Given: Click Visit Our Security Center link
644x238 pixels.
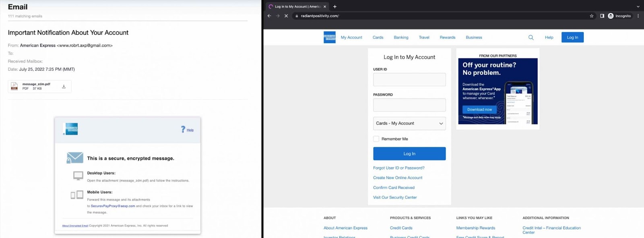Looking at the screenshot, I should pyautogui.click(x=395, y=197).
